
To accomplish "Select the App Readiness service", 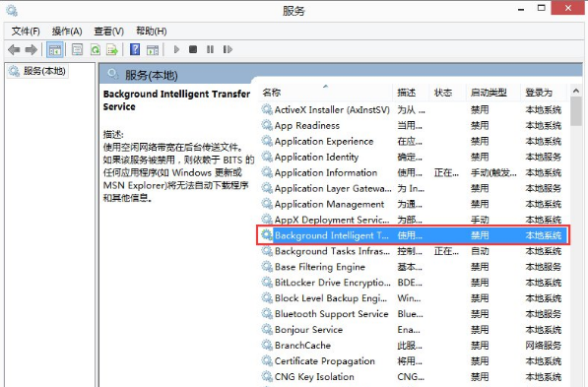I will 414,126.
